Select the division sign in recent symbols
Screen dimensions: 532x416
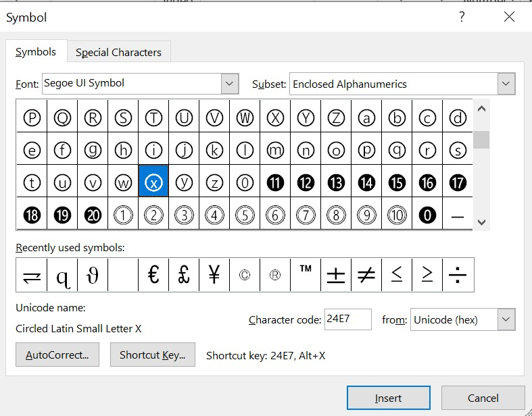coord(458,275)
